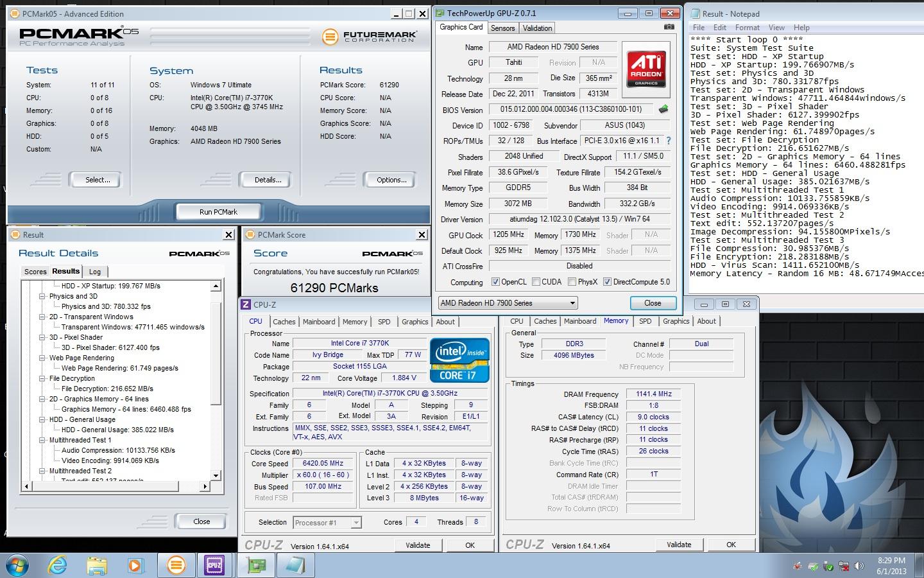
Task: Switch to PCMark05 orange taskbar icon
Action: point(176,565)
